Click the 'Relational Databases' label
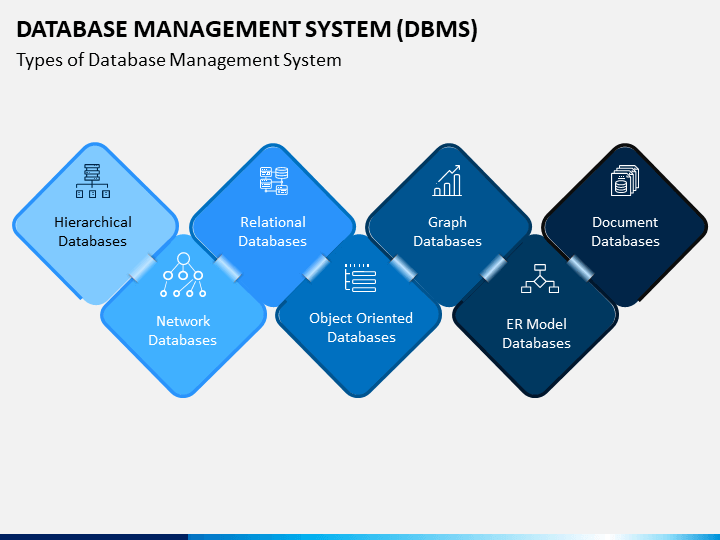The image size is (720, 540). click(x=273, y=231)
